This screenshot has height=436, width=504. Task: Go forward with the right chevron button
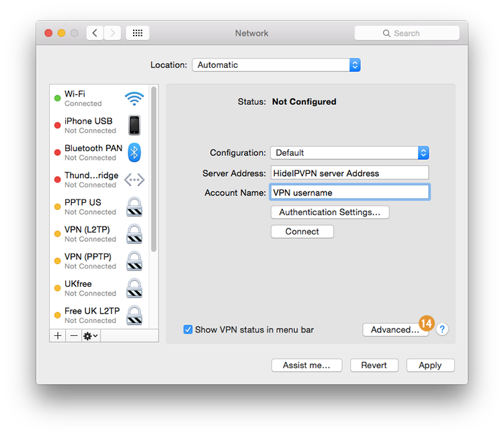tap(112, 33)
